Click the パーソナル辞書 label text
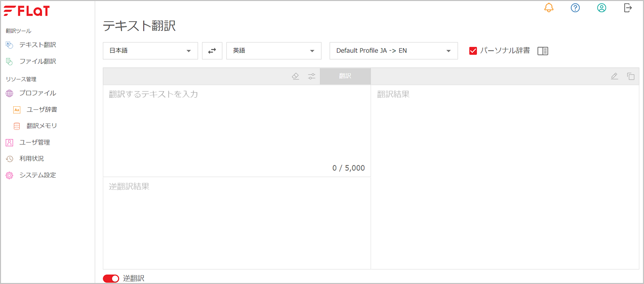The width and height of the screenshot is (644, 284). (x=505, y=51)
